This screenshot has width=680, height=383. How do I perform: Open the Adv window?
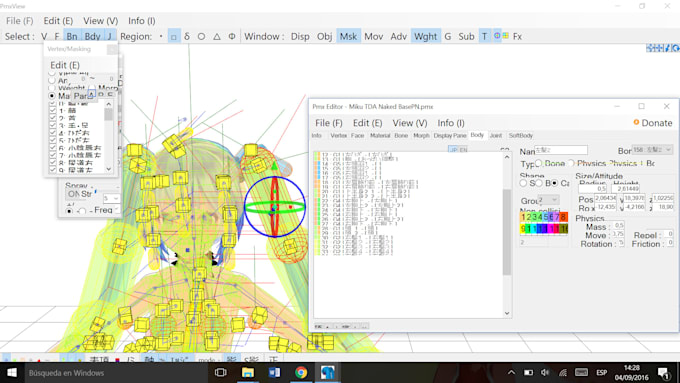[398, 36]
